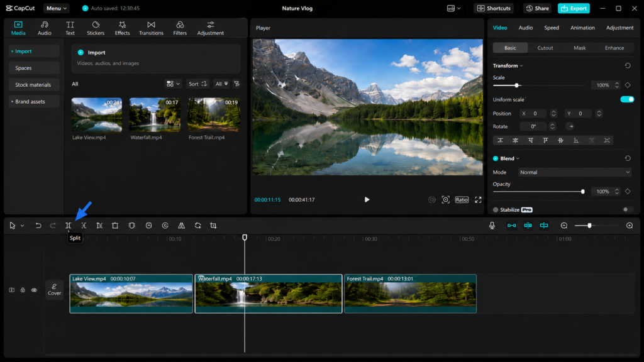Click the Rotate clip icon

click(x=198, y=226)
